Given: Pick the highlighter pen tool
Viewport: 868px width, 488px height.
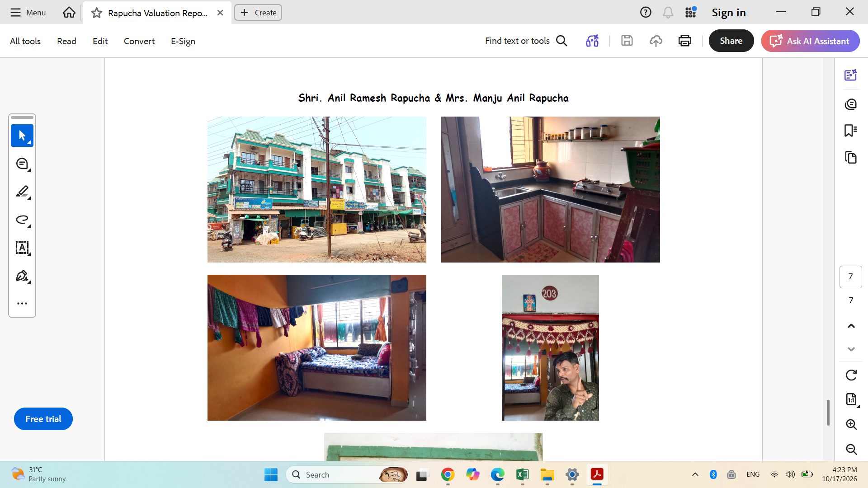Looking at the screenshot, I should (22, 192).
